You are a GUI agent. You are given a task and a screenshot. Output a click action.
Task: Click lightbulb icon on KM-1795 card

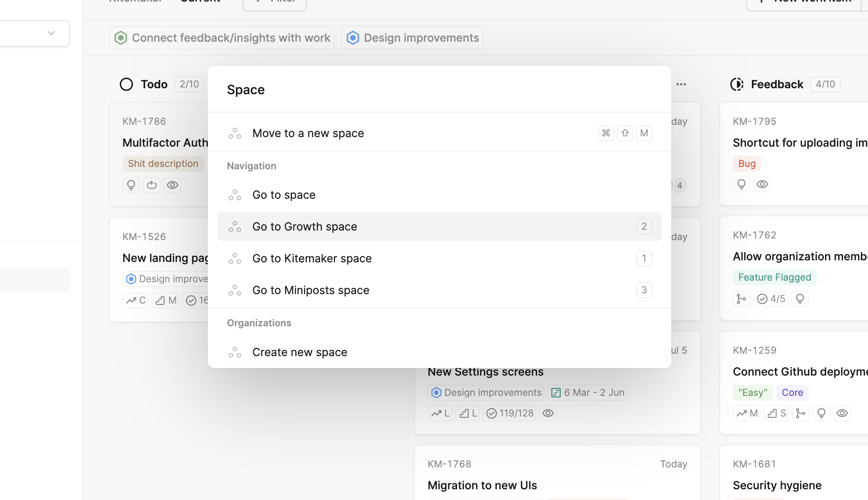click(x=742, y=184)
